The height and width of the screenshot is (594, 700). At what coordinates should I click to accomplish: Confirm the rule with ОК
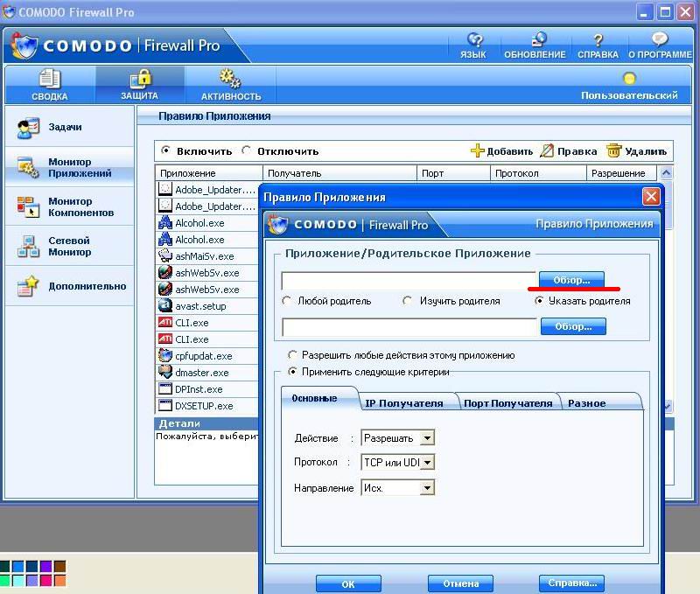[x=348, y=584]
